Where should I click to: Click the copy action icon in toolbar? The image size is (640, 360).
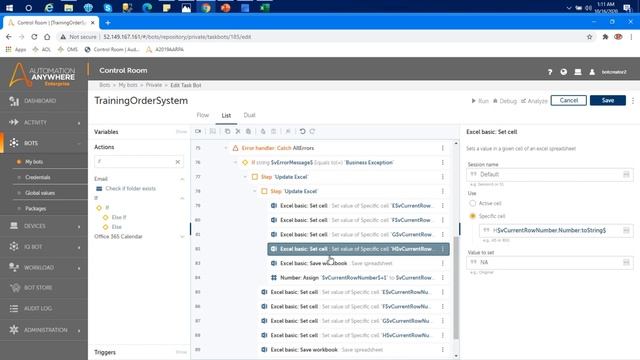coord(227,131)
